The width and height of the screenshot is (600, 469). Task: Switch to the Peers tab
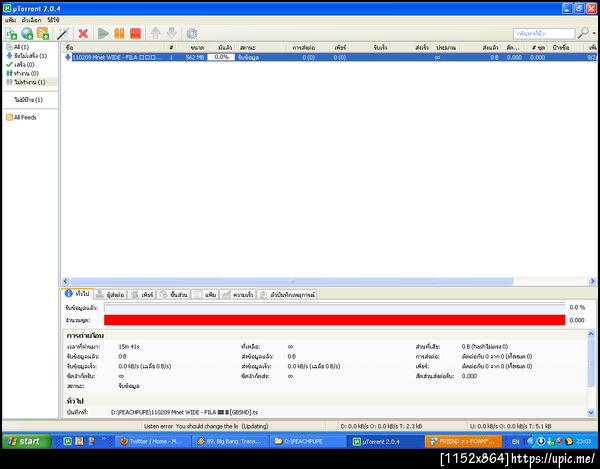(142, 295)
